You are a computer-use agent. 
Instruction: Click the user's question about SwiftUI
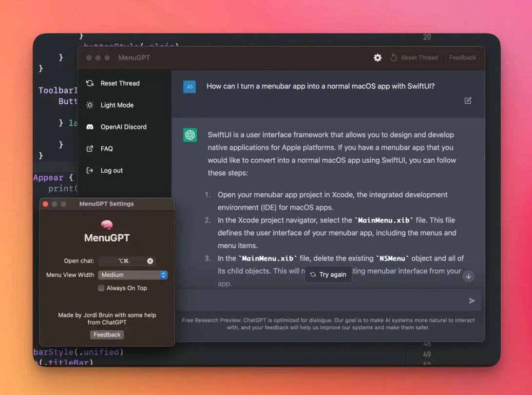[x=321, y=86]
